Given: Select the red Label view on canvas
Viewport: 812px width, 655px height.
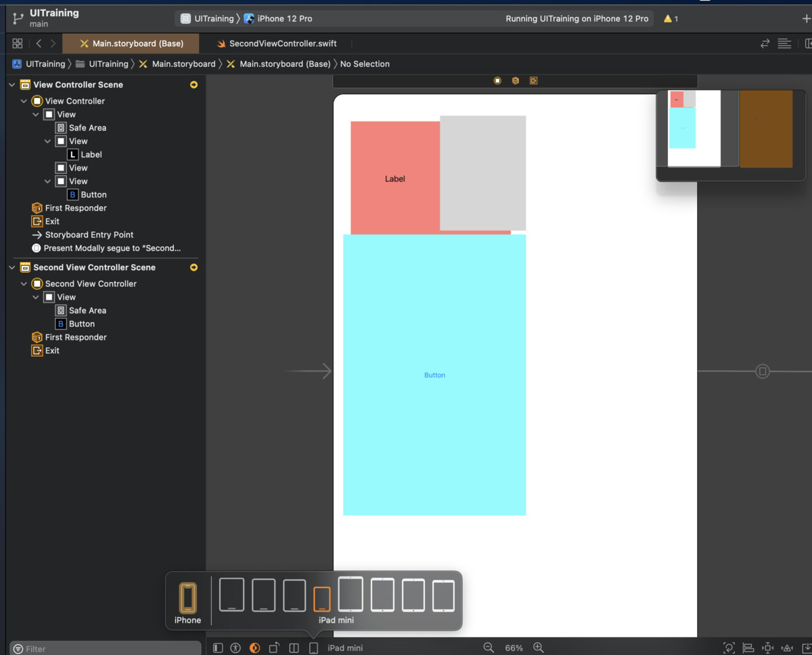Looking at the screenshot, I should pyautogui.click(x=395, y=179).
